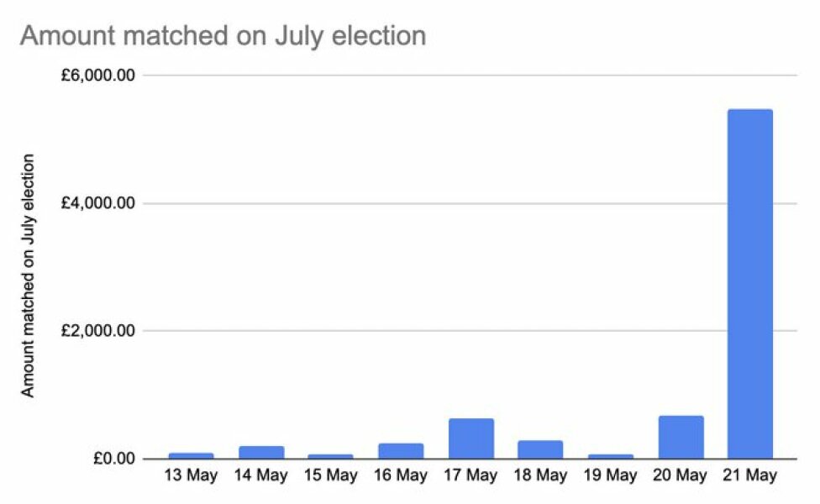Click the £2,000.00 axis label
This screenshot has width=820, height=504.
tap(97, 331)
